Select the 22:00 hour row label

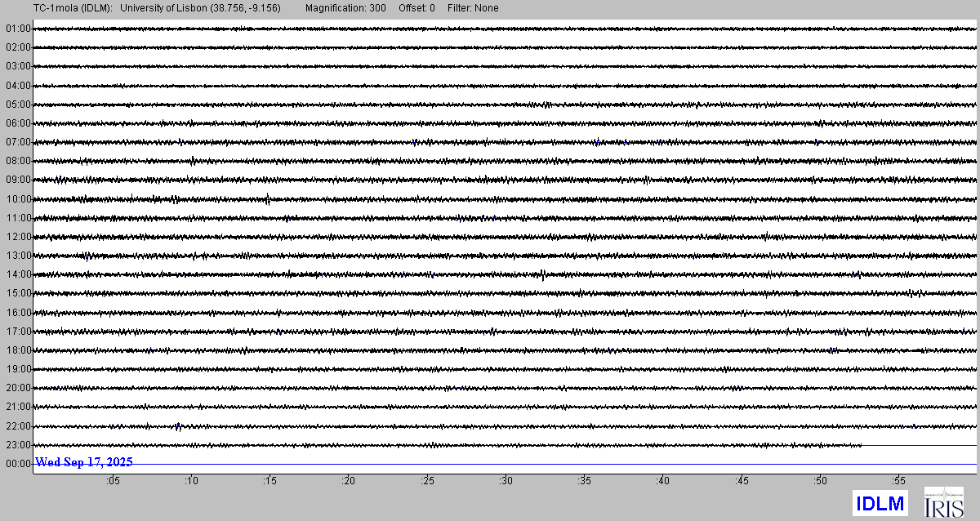tap(18, 426)
